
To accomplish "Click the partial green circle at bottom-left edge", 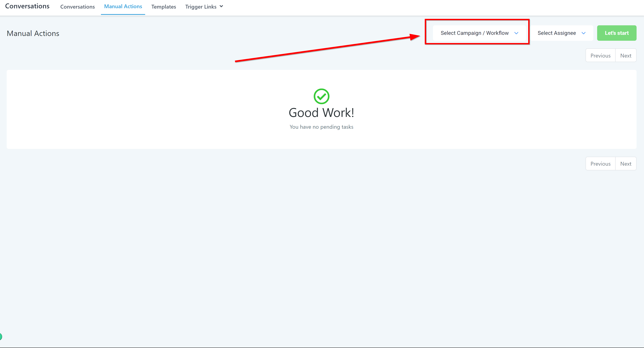I will (x=1, y=337).
